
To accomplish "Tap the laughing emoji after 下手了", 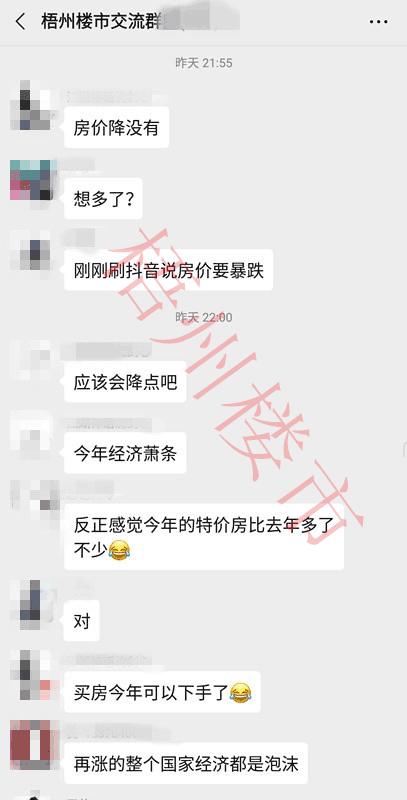I will click(x=241, y=692).
